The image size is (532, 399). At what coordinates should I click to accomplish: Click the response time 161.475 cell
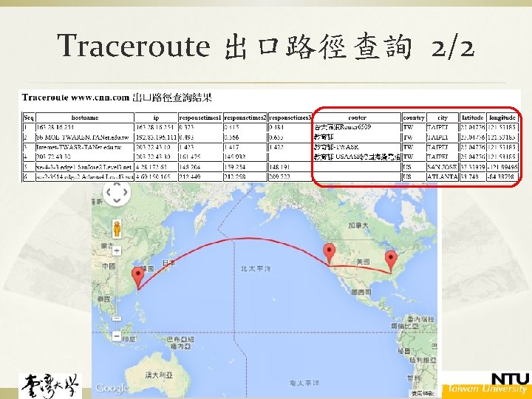tap(200, 157)
